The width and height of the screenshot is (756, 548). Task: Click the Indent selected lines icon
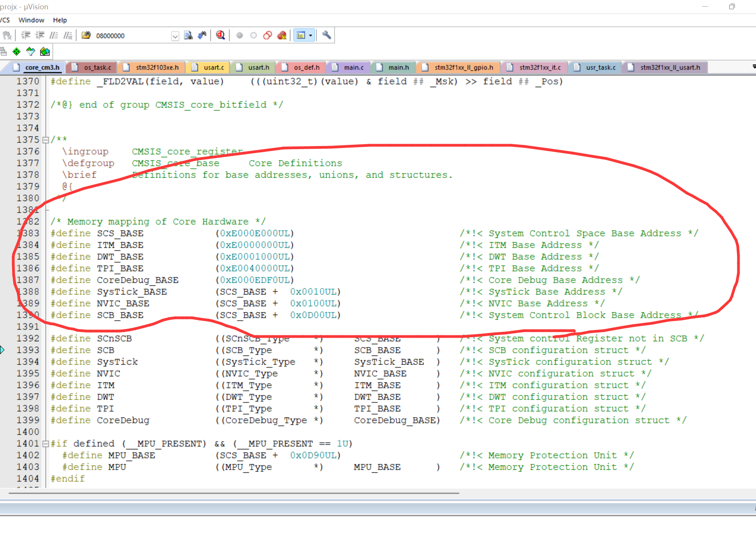(26, 35)
